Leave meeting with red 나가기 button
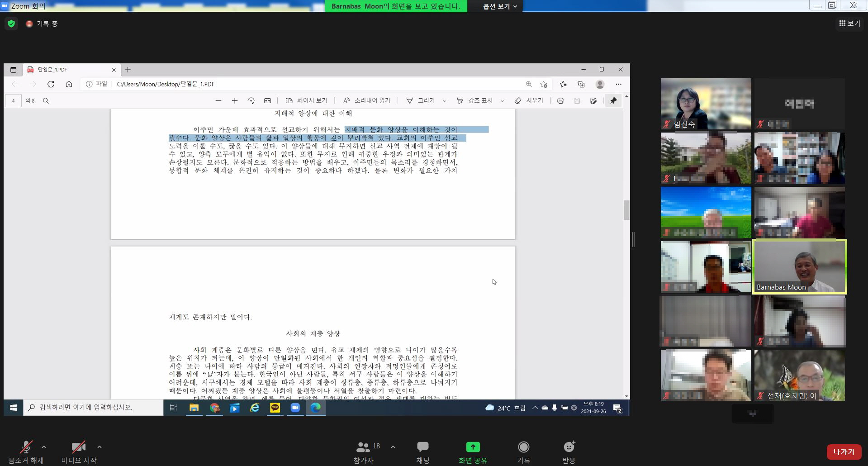This screenshot has height=466, width=868. click(x=844, y=452)
